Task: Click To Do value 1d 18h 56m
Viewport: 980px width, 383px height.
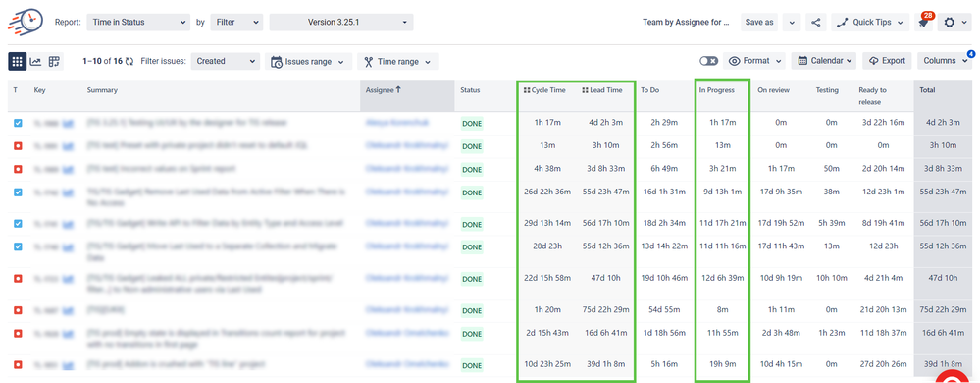Action: point(664,333)
